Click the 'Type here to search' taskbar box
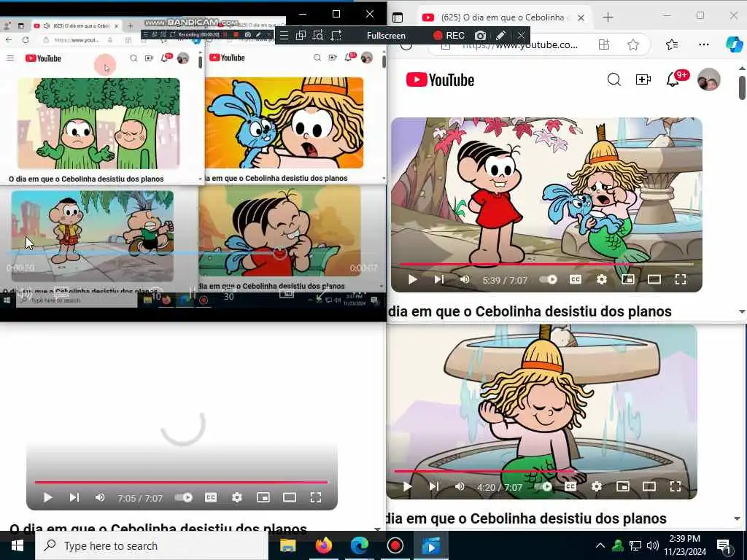This screenshot has width=747, height=560. [x=152, y=545]
